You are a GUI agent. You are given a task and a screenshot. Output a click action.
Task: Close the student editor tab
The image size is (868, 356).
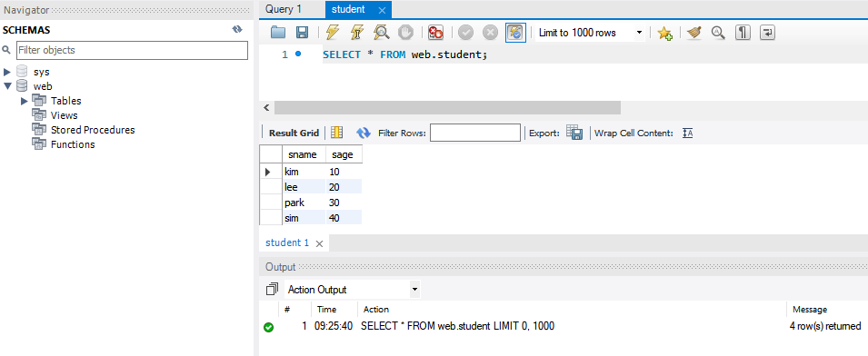point(382,10)
